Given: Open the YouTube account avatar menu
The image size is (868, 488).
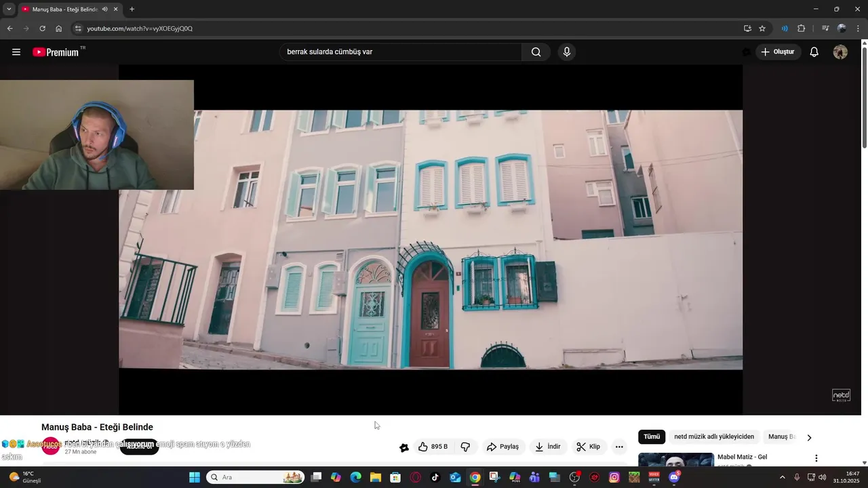Looking at the screenshot, I should pos(840,52).
